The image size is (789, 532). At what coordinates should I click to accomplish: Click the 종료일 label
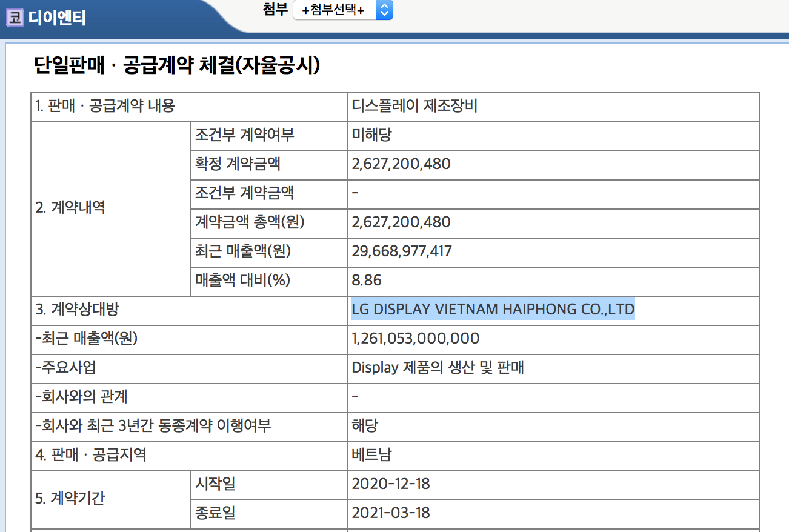click(x=215, y=513)
